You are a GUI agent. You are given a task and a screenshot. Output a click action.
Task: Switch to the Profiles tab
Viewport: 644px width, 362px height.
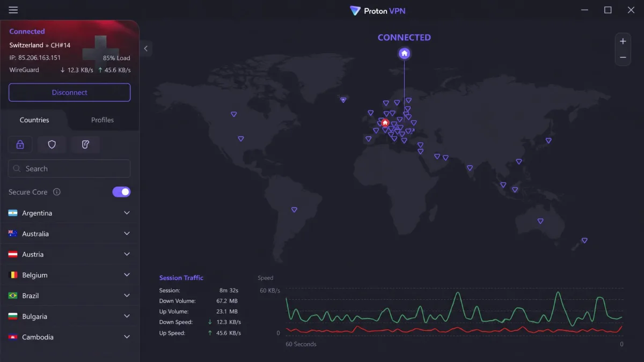point(103,120)
